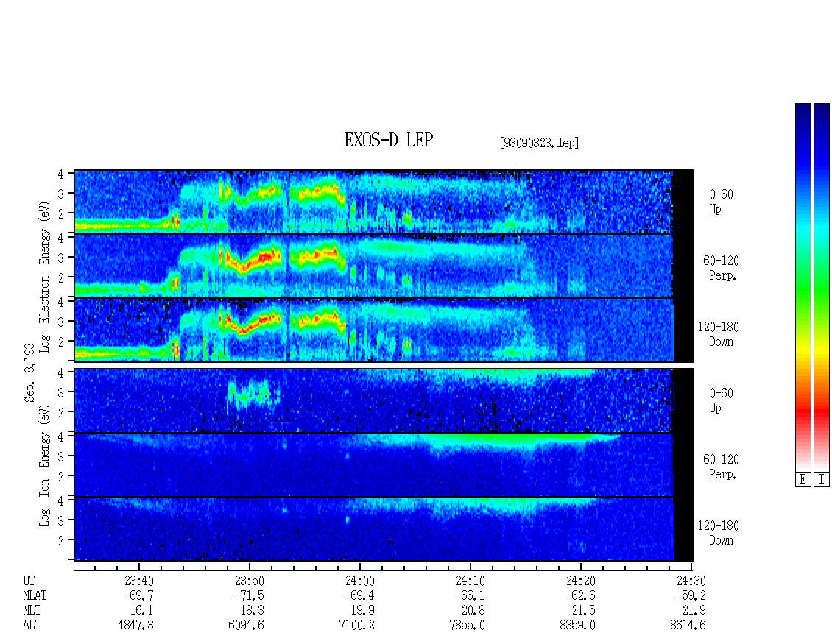832x644 pixels.
Task: Select the [93090823.lep] file name label
Action: click(x=539, y=143)
